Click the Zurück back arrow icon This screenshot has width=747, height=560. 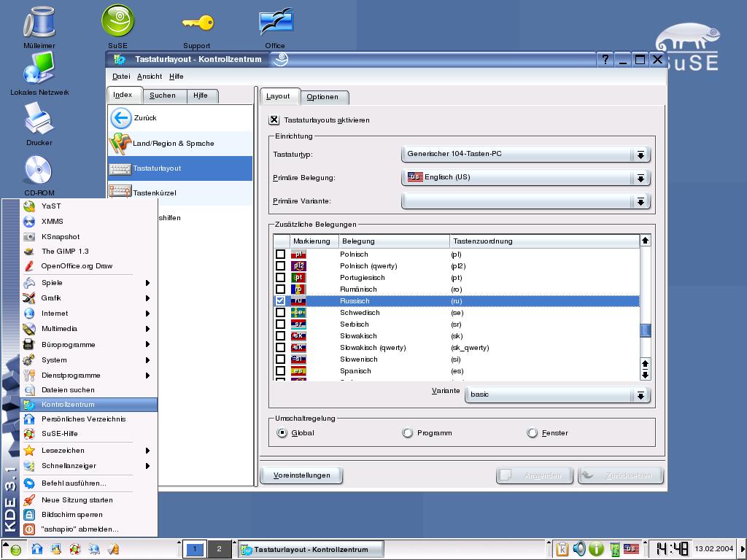tap(120, 117)
